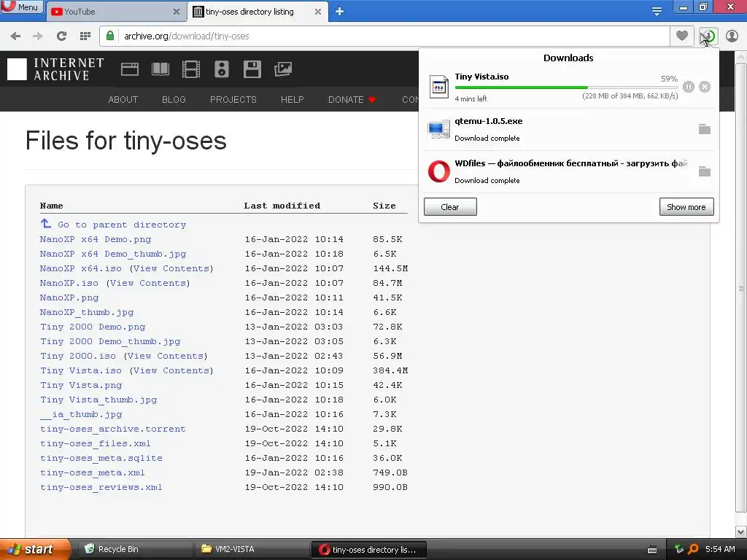Open PROJECTS in the navigation bar

233,99
